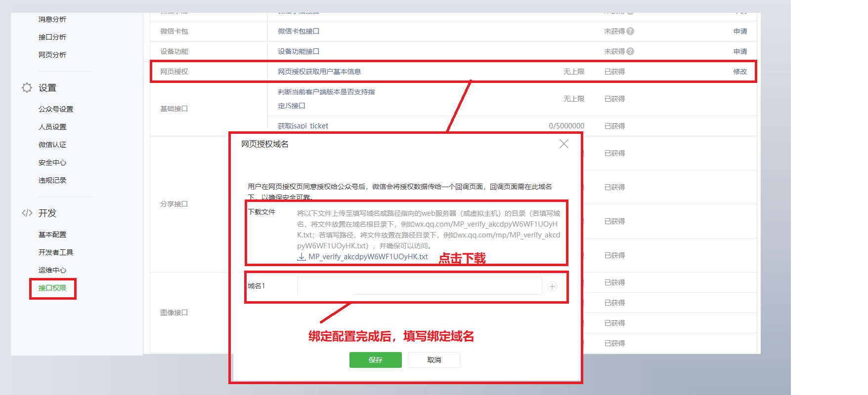
Task: Click the download icon beside MP_verify file
Action: 301,257
